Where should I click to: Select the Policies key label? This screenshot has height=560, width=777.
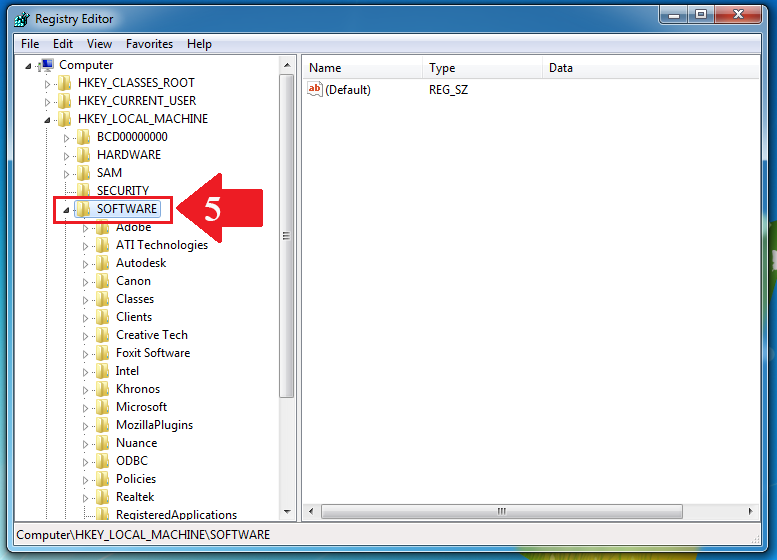tap(136, 479)
